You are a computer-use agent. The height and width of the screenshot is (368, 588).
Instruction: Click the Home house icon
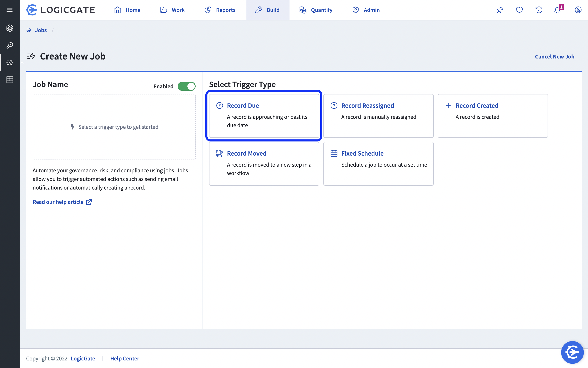coord(118,10)
